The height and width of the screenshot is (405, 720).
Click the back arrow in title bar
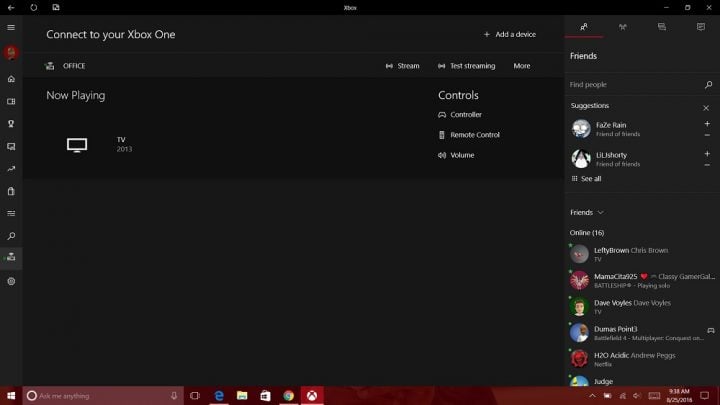pyautogui.click(x=11, y=7)
